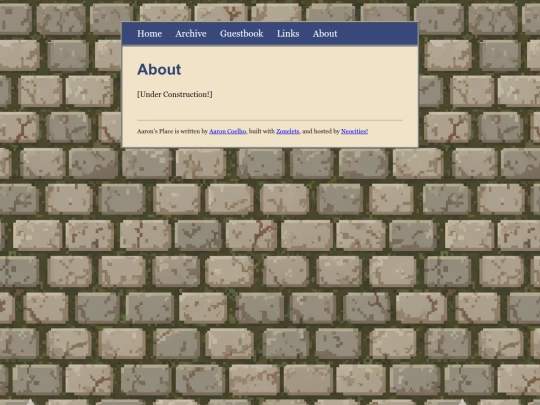Click the "Aaron's Place is written by" text

pos(172,131)
